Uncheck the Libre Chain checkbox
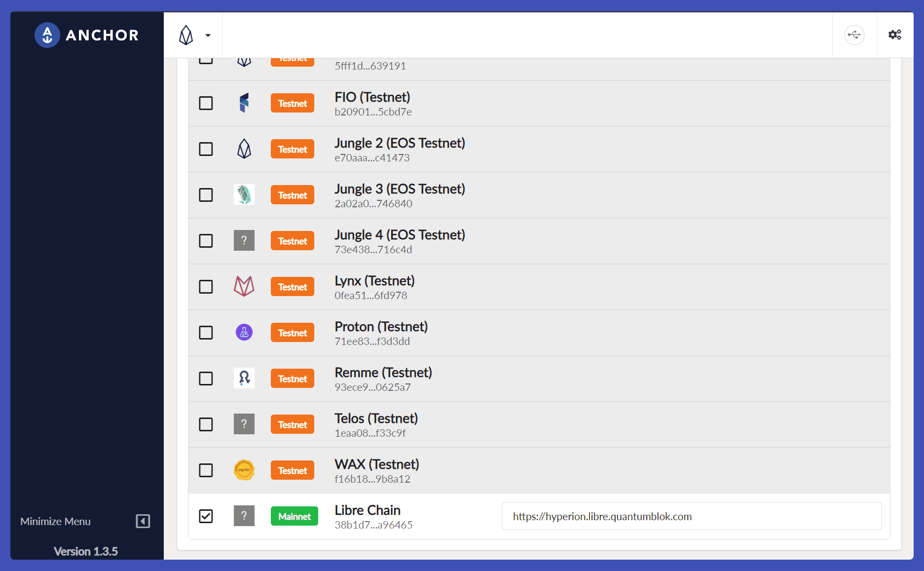This screenshot has height=571, width=924. pyautogui.click(x=206, y=516)
